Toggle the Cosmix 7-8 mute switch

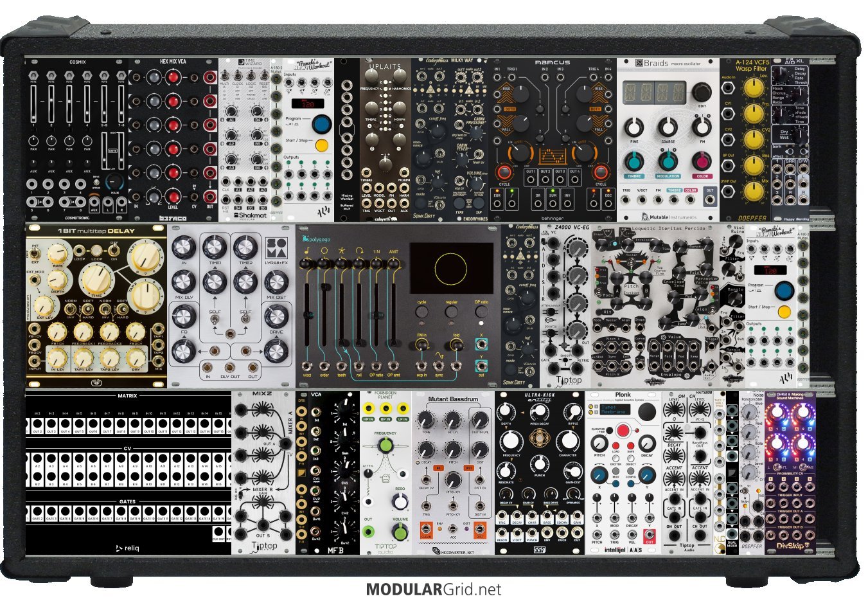pyautogui.click(x=121, y=76)
